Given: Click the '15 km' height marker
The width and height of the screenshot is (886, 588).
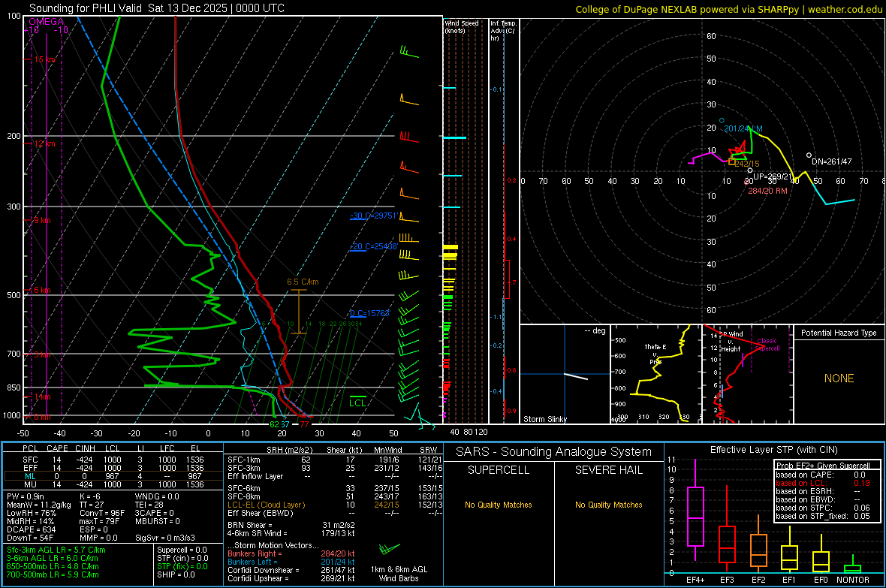Looking at the screenshot, I should coord(44,59).
